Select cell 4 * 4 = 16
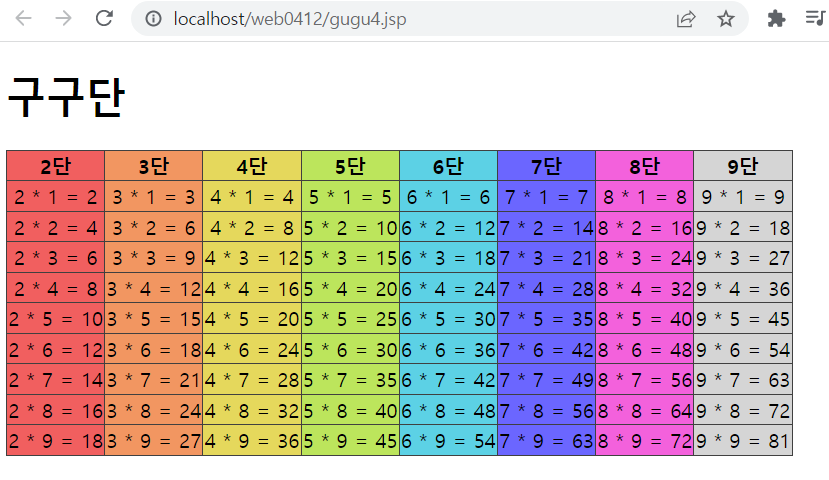Viewport: 829px width, 480px height. (252, 289)
